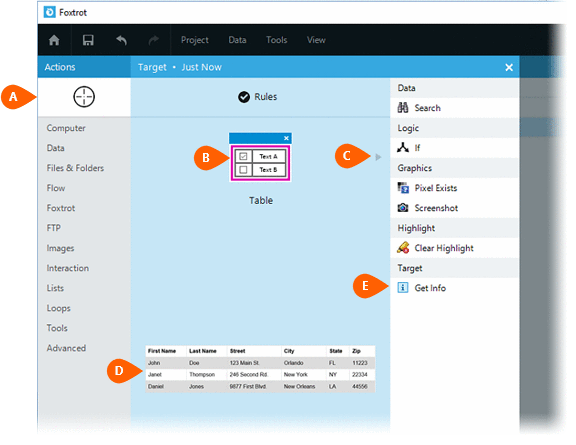Click the Get Info action label
Viewport: 576px width, 445px height.
point(430,288)
